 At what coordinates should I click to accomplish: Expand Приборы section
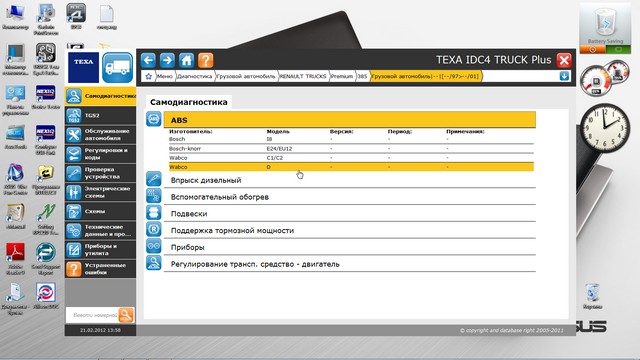pyautogui.click(x=349, y=247)
